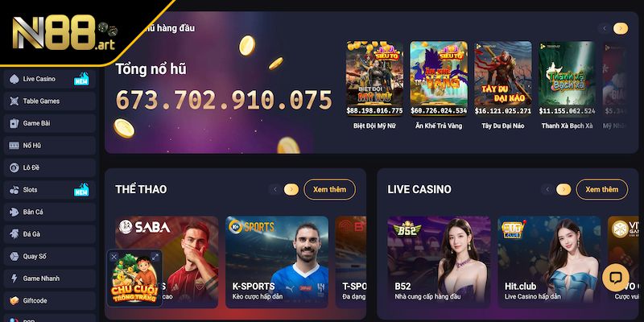Close the Chú Cuội Trông Trăng floating popup
The height and width of the screenshot is (322, 644).
coord(114,257)
